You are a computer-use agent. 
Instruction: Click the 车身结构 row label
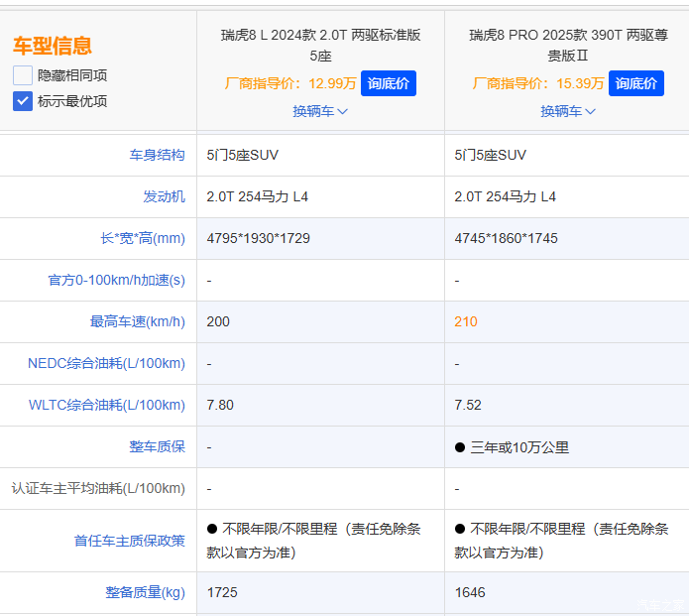pos(157,155)
